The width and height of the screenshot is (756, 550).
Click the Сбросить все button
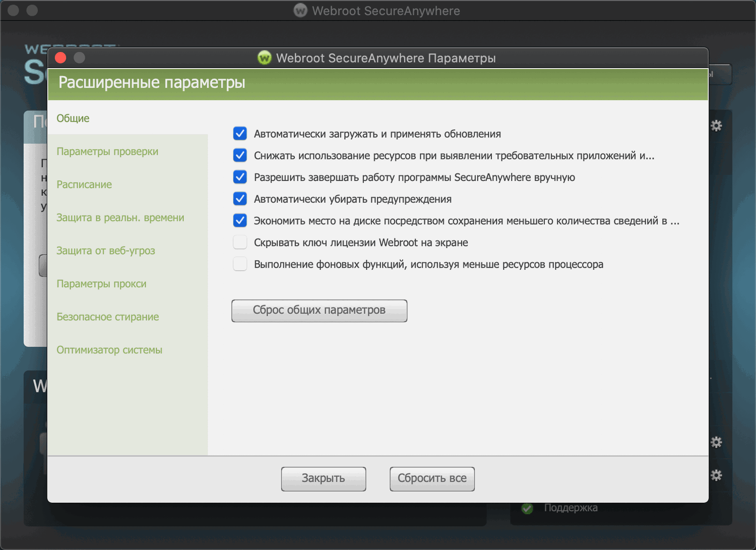point(432,479)
